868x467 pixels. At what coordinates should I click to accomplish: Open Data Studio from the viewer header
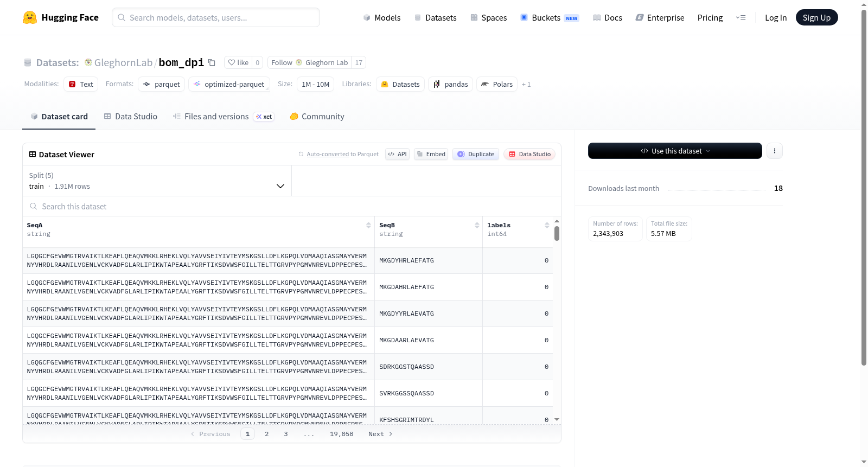(529, 154)
